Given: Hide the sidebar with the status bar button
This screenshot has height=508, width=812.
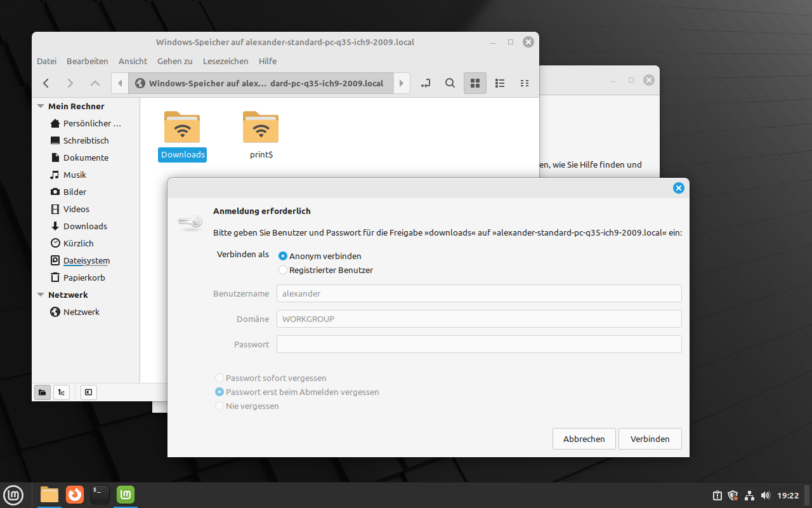Looking at the screenshot, I should [88, 392].
